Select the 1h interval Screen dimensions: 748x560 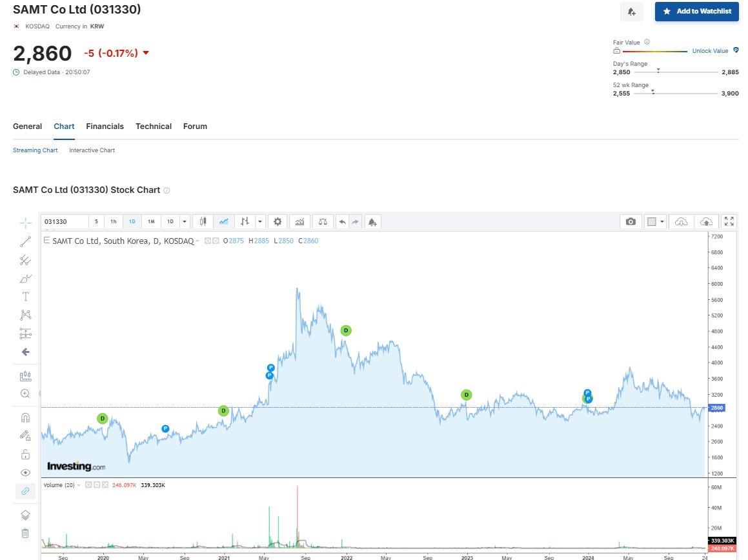(x=114, y=221)
